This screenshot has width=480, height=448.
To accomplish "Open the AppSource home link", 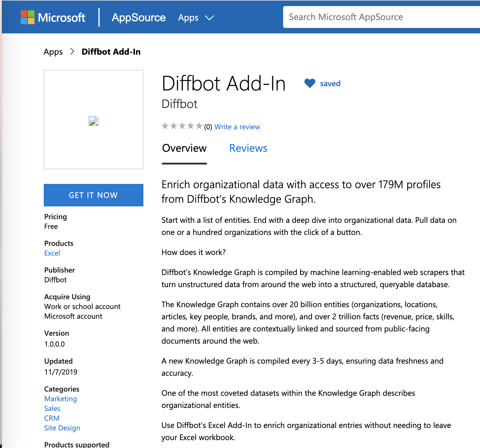I will coord(139,17).
